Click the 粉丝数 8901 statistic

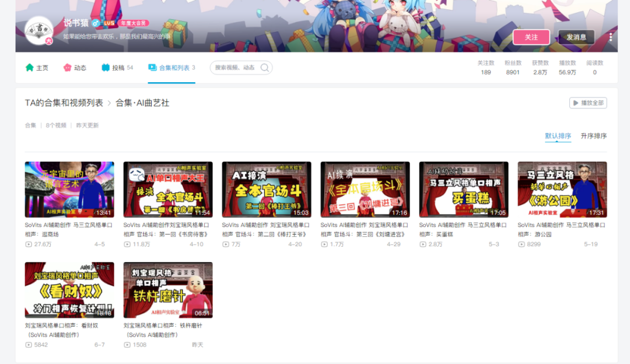(x=513, y=68)
